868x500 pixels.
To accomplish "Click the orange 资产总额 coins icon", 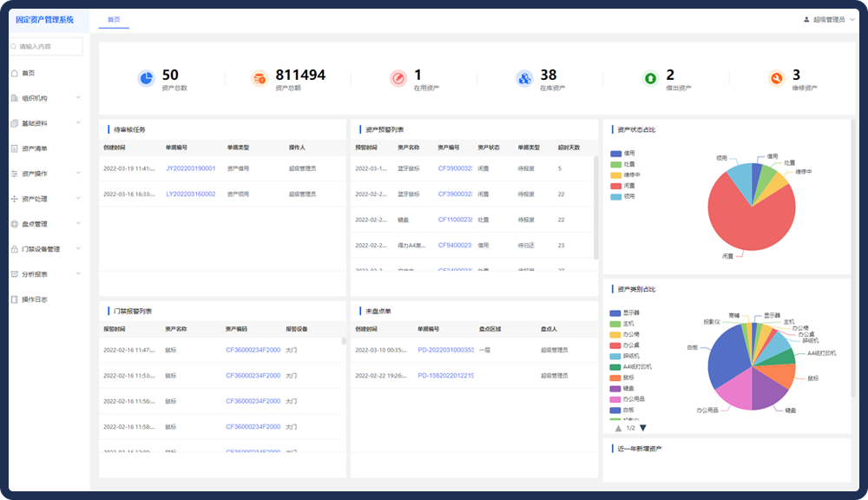I will click(260, 79).
